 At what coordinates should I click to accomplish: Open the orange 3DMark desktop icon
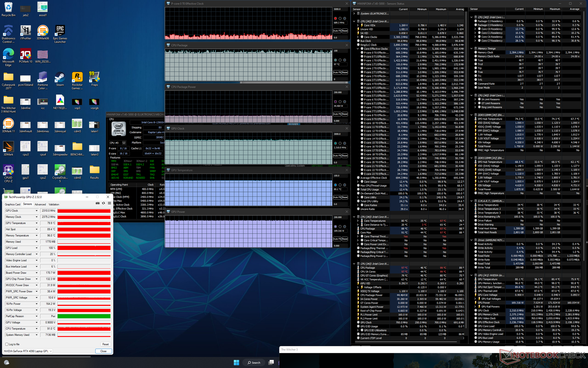coord(9,149)
